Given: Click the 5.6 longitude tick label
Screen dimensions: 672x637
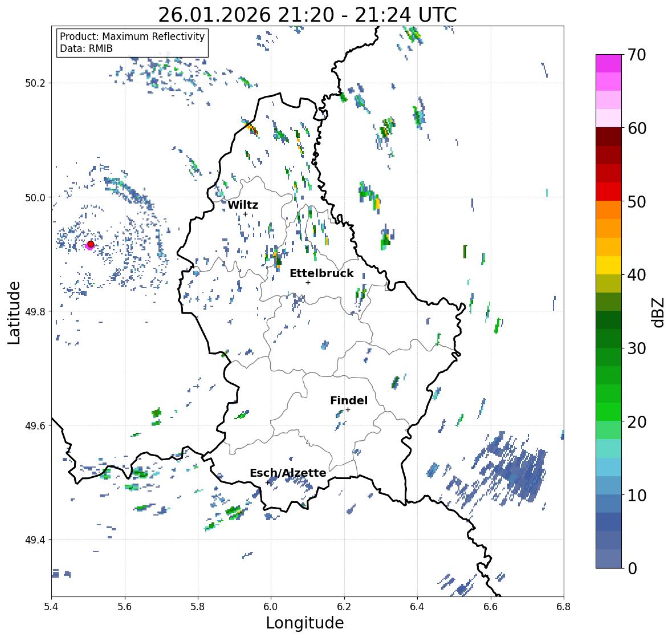Looking at the screenshot, I should (125, 606).
